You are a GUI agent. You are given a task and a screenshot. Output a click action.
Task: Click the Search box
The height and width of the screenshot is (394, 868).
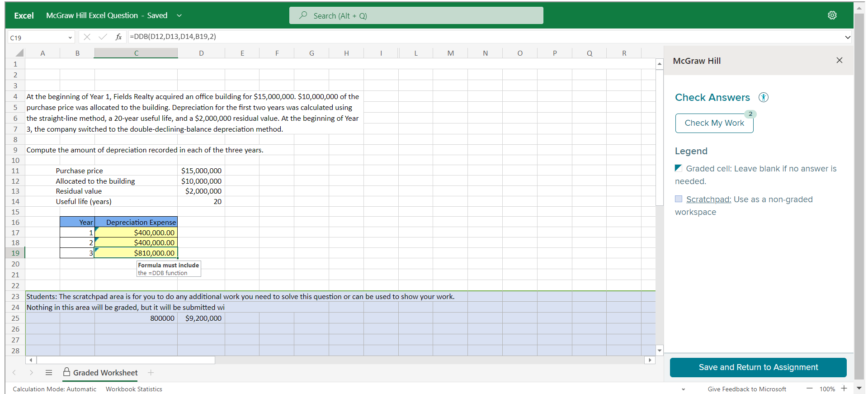point(416,15)
